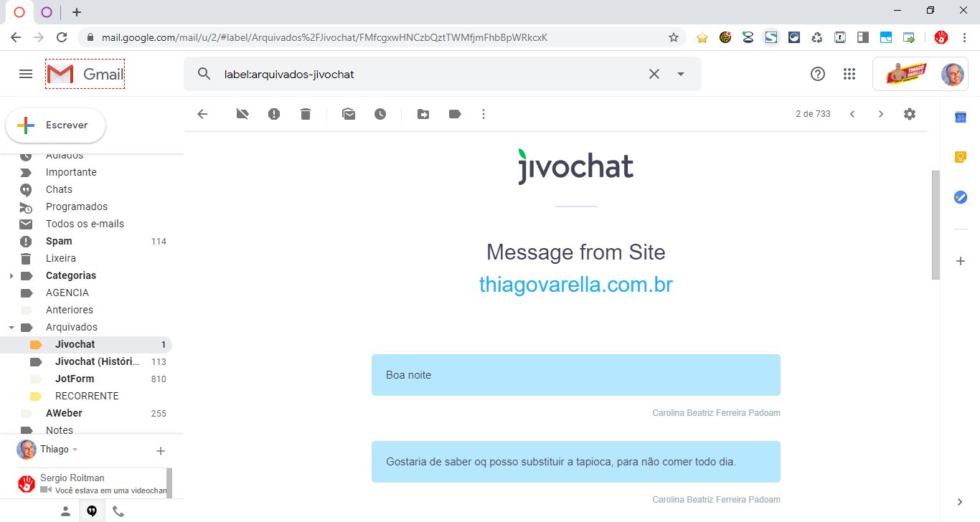Click the "2 de 733" counter

pos(813,114)
